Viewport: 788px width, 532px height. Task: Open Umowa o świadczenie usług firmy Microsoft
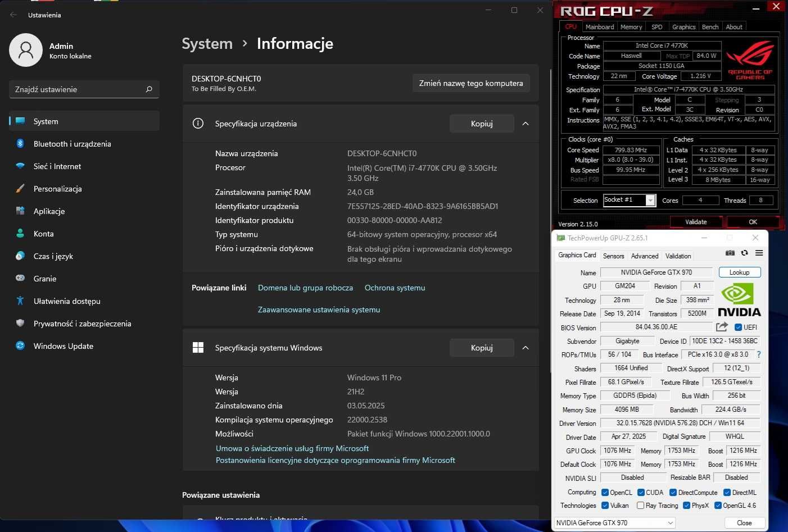[292, 448]
